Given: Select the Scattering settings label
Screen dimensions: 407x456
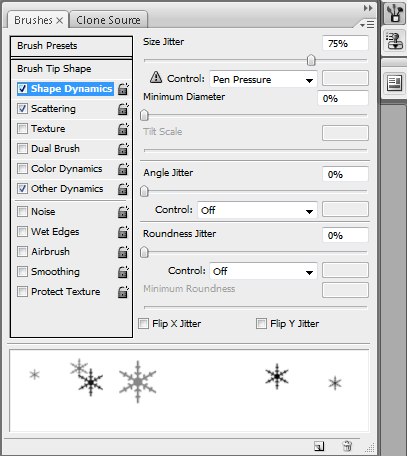Looking at the screenshot, I should 53,109.
